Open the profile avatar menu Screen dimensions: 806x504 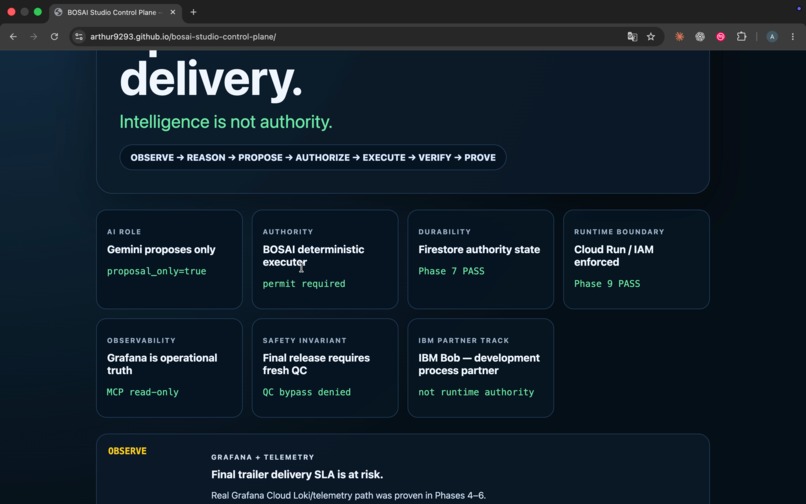[x=772, y=37]
